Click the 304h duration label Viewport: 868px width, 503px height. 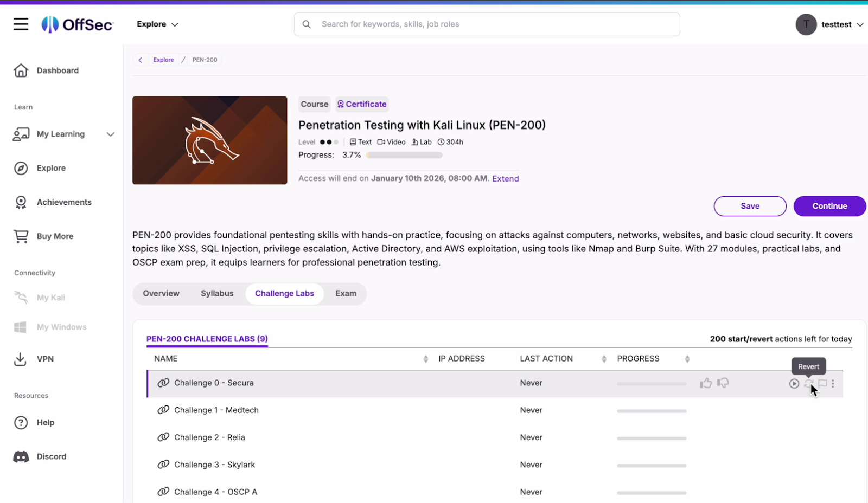point(450,142)
